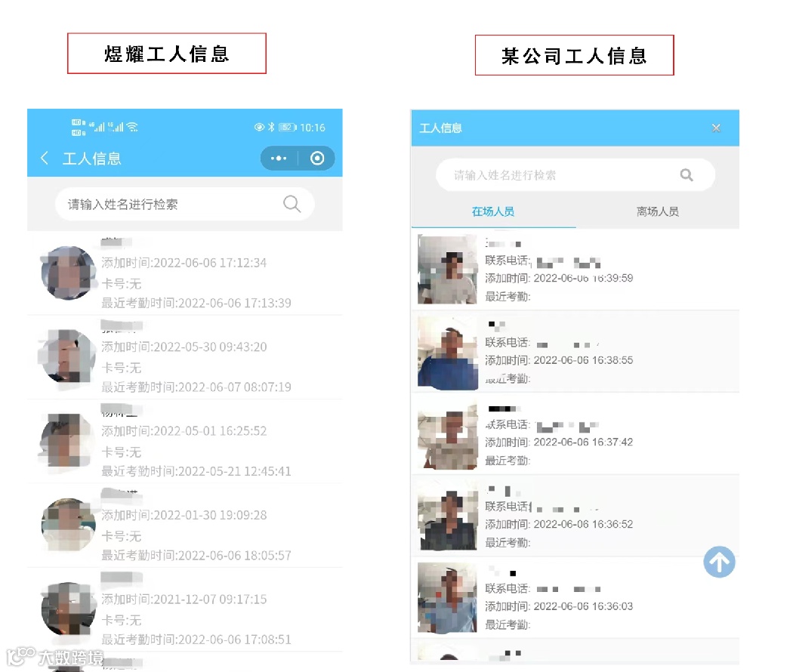This screenshot has width=793, height=672.
Task: Select text 添加时间:2021-12-07 09:17:15
Action: [x=184, y=600]
